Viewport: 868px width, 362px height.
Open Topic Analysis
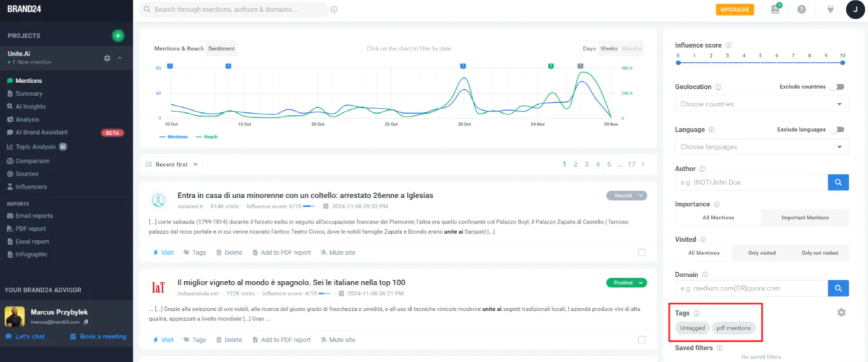click(x=37, y=147)
